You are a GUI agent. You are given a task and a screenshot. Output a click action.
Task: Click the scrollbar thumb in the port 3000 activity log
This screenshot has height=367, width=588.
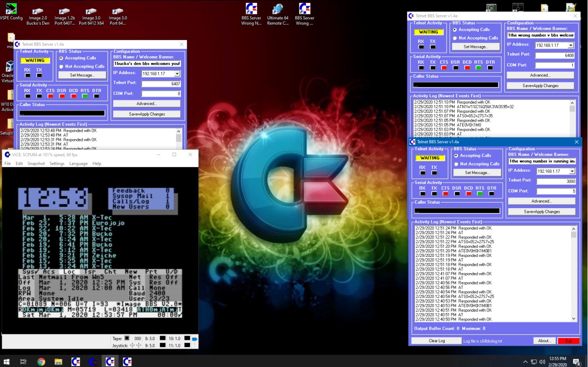pos(574,234)
